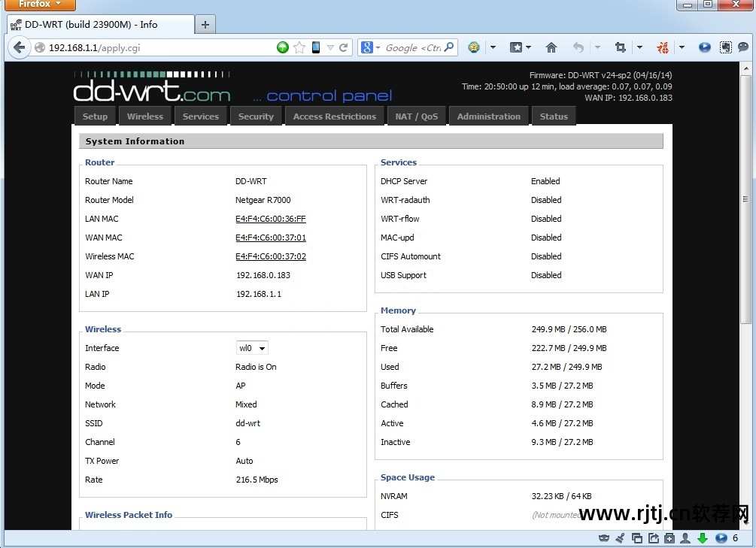
Task: Open the Administration tab
Action: point(489,117)
